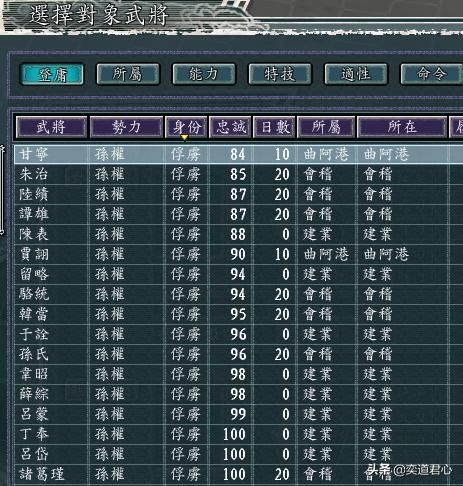Sort by 日數 column header
463x486 pixels.
point(274,127)
